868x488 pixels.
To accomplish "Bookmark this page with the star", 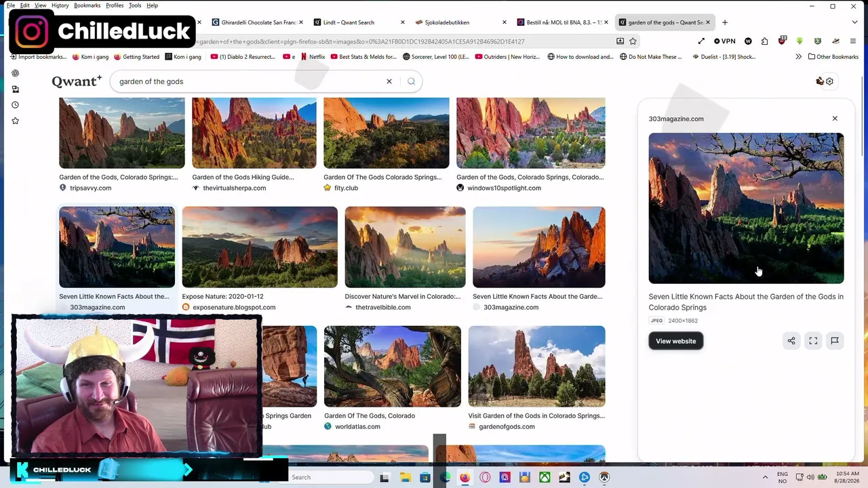I will 633,41.
